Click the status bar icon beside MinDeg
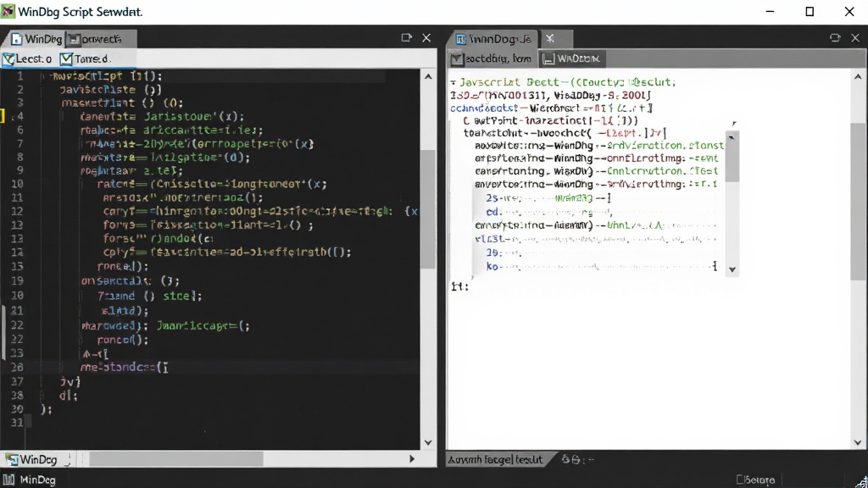Viewport: 868px width, 488px height. point(8,480)
